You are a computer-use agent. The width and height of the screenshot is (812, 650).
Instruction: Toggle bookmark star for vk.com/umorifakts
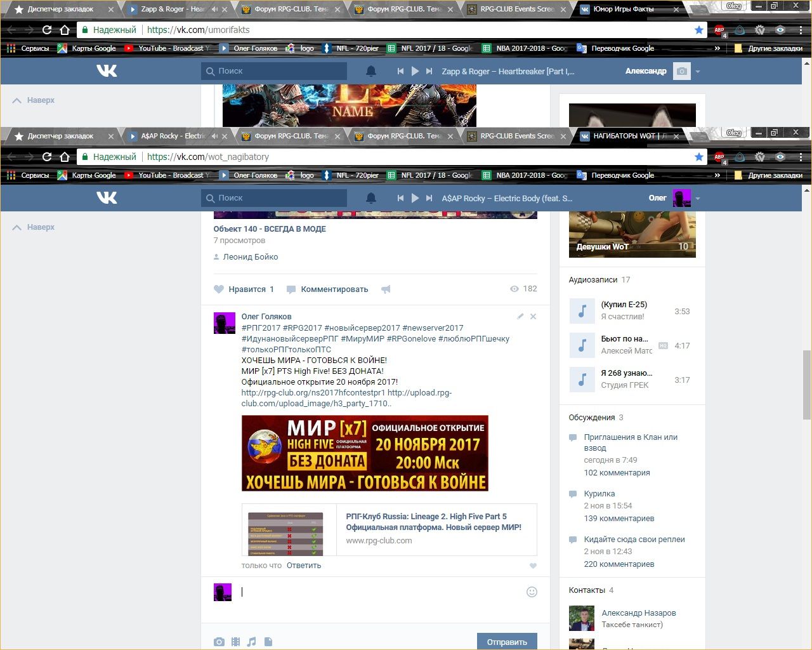(699, 30)
